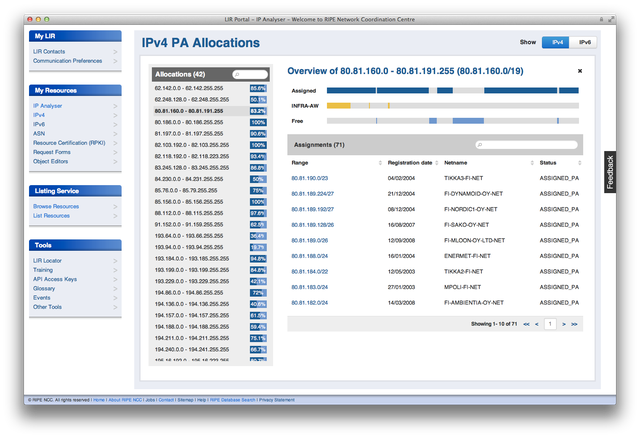The height and width of the screenshot is (438, 640).
Task: Open Home link in footer
Action: point(99,400)
